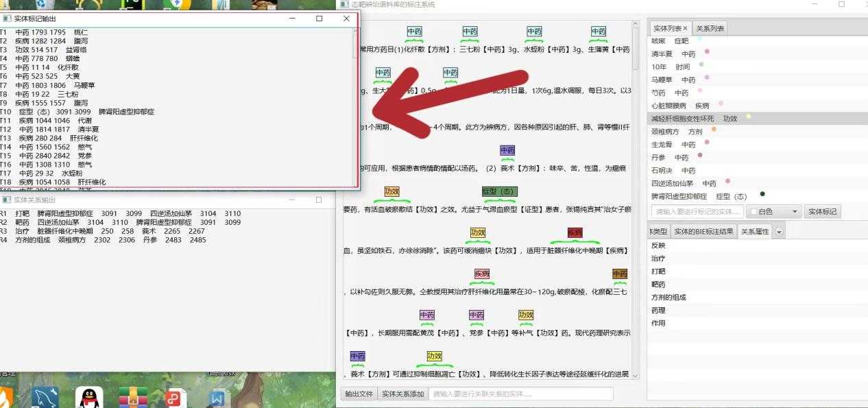Screen dimensions: 868x408
Task: Open the red WPS P desktop icon
Action: point(176,397)
